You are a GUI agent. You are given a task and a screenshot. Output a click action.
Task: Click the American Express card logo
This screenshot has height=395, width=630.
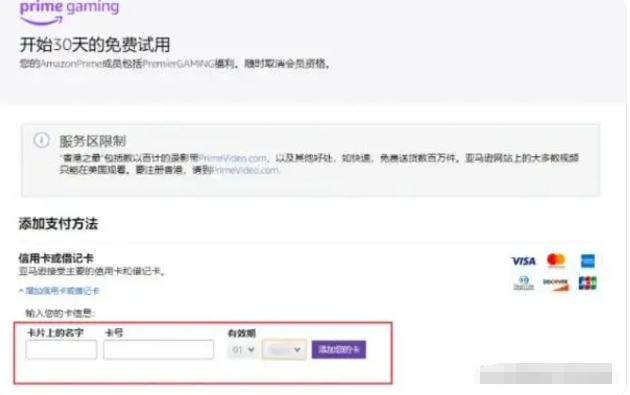(588, 261)
